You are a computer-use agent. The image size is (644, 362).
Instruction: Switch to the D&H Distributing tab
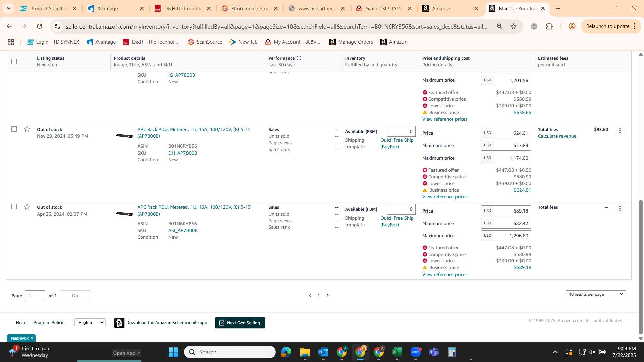point(182,8)
